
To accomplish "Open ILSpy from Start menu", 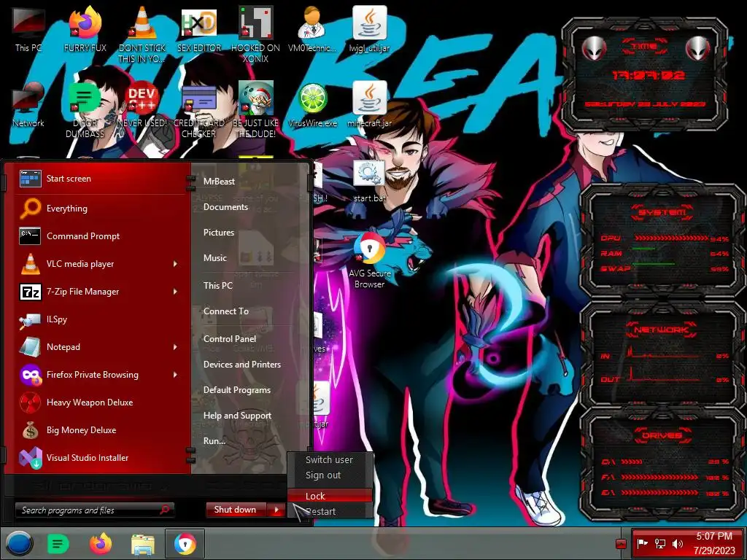I will pos(99,319).
